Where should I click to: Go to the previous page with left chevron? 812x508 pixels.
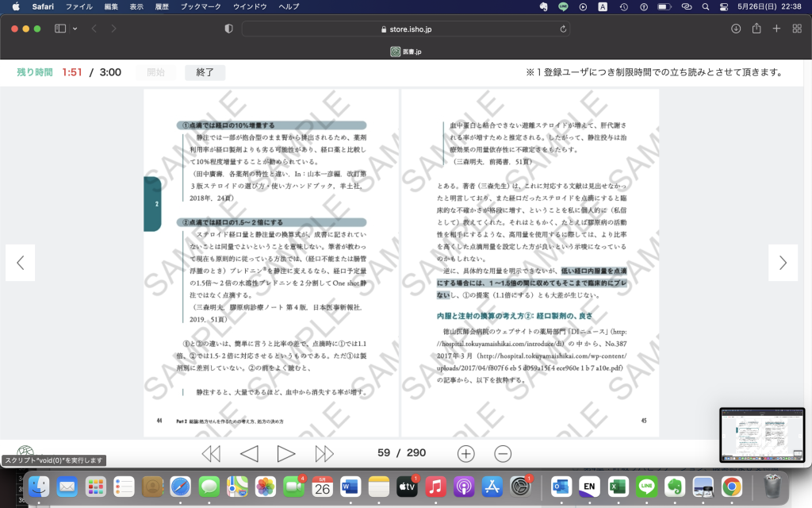point(21,263)
